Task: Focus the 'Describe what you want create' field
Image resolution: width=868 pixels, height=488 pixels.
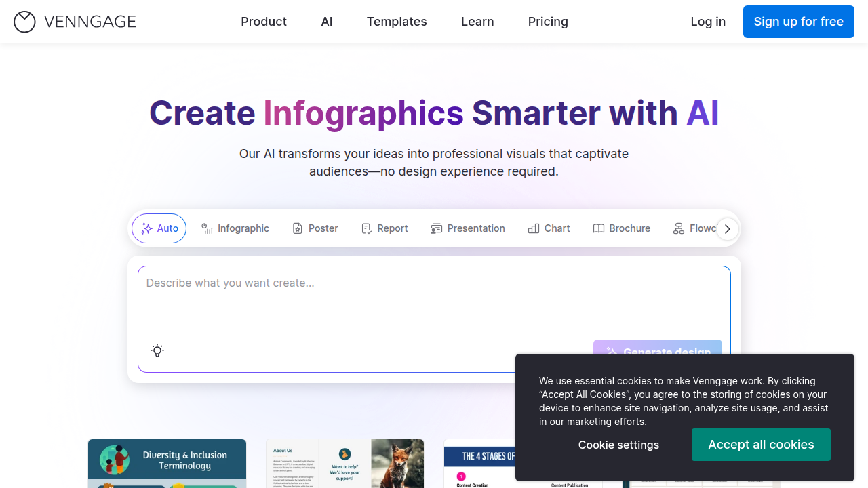Action: (x=434, y=302)
